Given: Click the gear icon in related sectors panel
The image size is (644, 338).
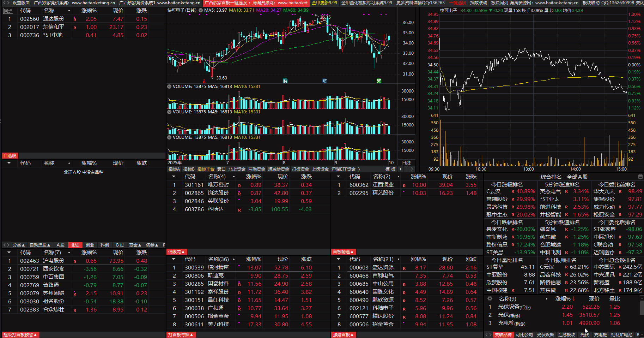Looking at the screenshot, I should click(x=490, y=298).
